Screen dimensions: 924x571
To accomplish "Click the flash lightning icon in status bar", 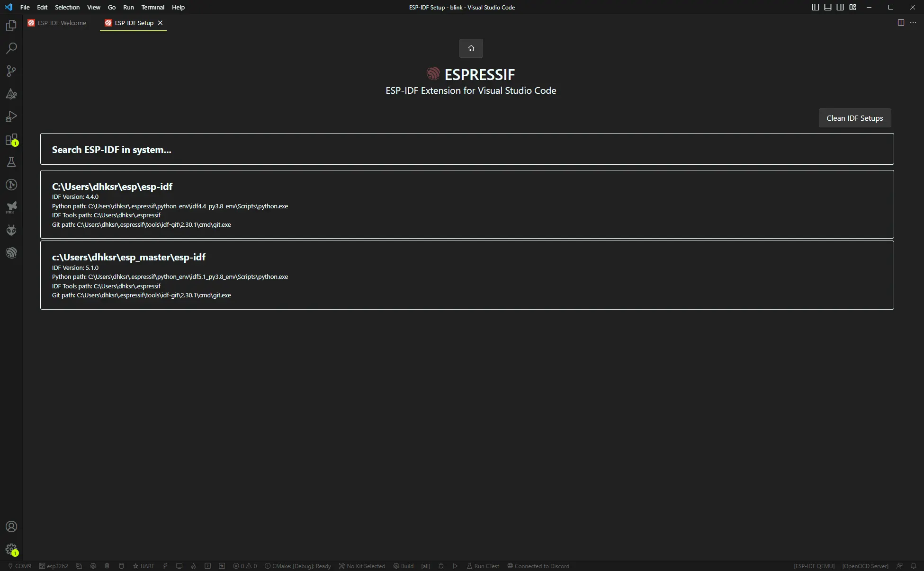I will point(165,566).
